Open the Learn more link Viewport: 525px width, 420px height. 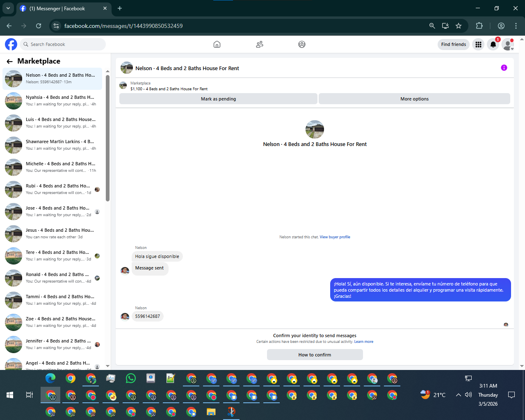pos(364,342)
